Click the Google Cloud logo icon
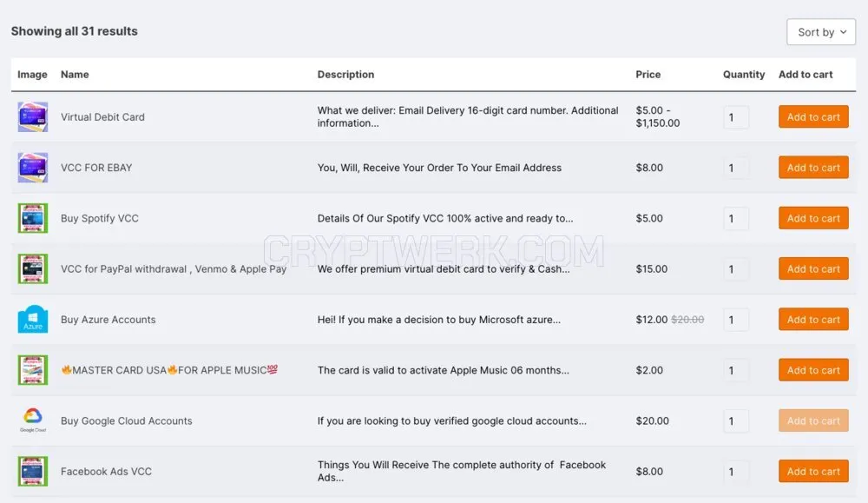Image resolution: width=868 pixels, height=503 pixels. click(33, 420)
